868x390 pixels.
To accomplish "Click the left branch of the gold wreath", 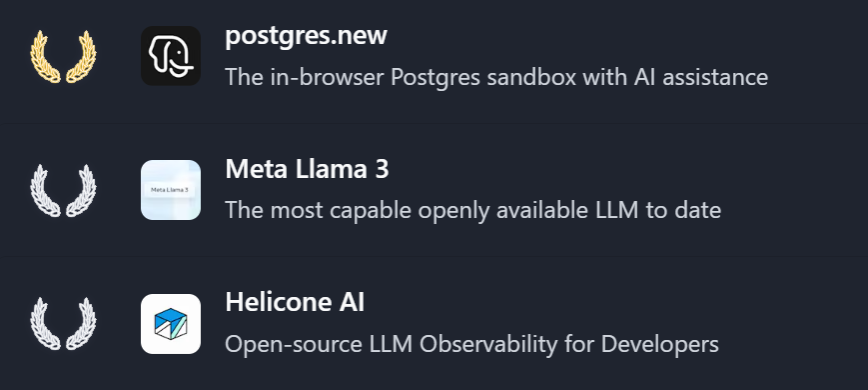I will click(45, 57).
